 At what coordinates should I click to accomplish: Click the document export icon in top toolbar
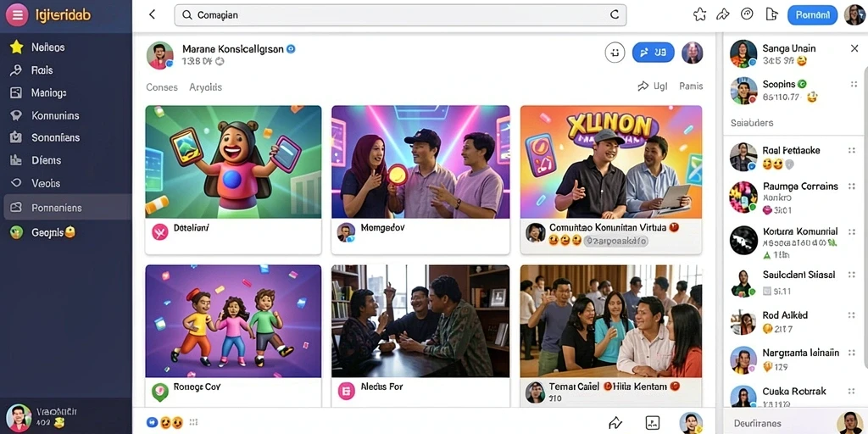coord(771,14)
